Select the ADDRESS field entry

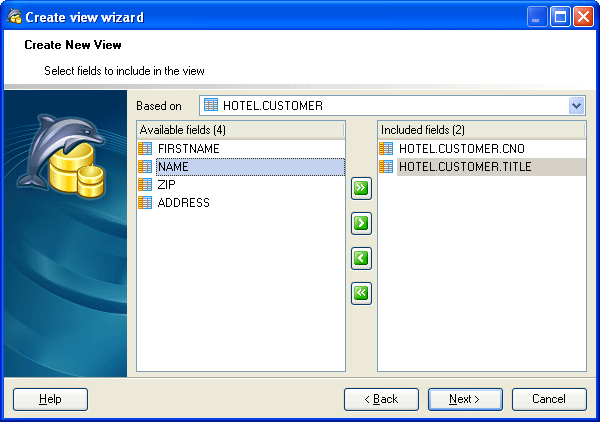tap(184, 203)
